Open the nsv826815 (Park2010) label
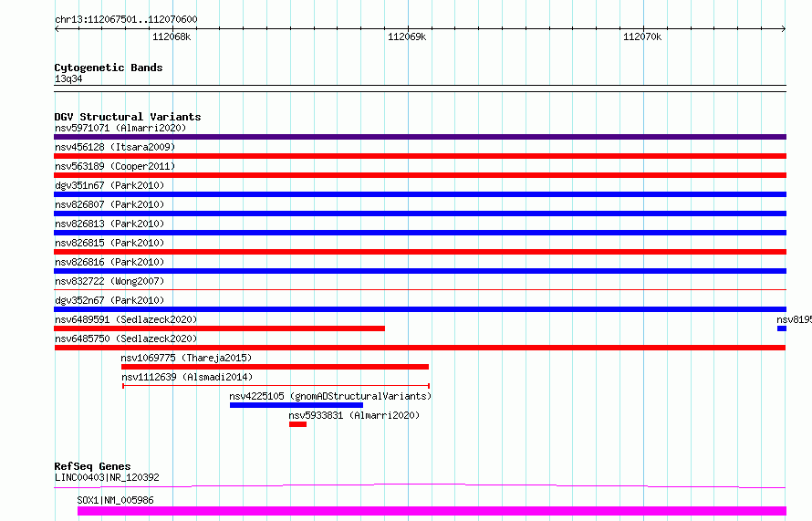Viewport: 812px width, 521px height. tap(109, 243)
